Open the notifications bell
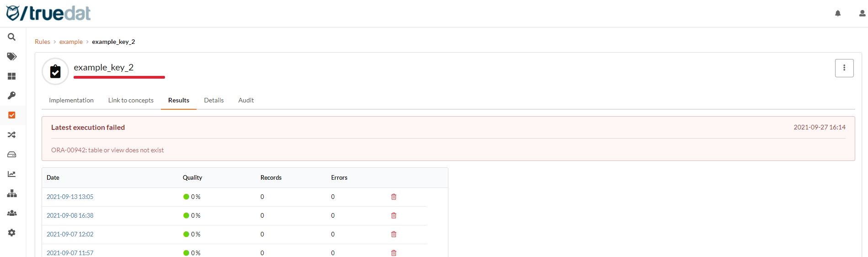The height and width of the screenshot is (257, 868). click(838, 14)
